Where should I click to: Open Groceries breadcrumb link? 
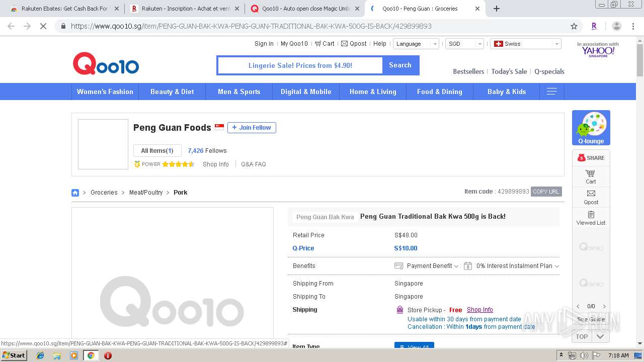(x=104, y=193)
